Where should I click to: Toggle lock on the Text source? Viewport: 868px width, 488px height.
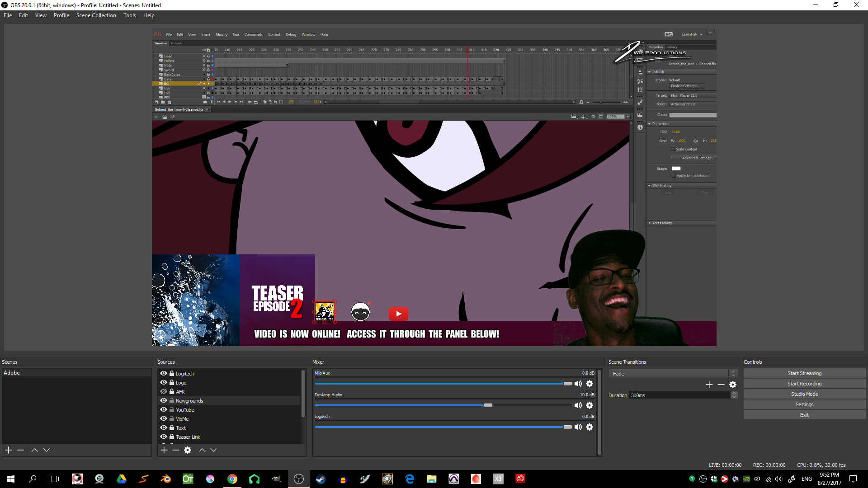[x=172, y=427]
